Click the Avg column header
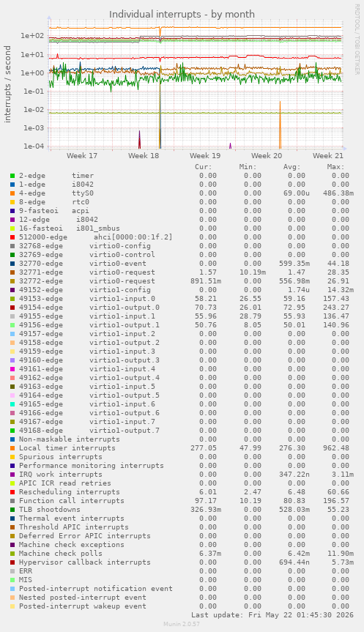 tap(291, 166)
